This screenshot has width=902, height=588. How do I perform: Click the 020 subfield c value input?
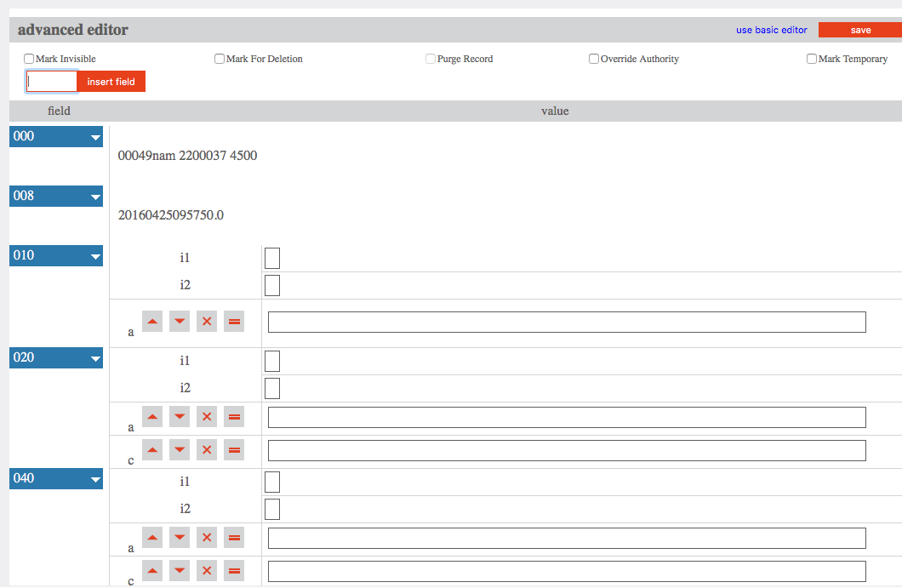[x=567, y=450]
